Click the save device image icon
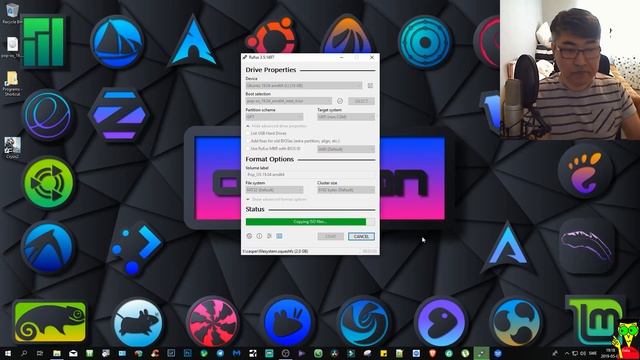The width and height of the screenshot is (640, 360). (370, 85)
